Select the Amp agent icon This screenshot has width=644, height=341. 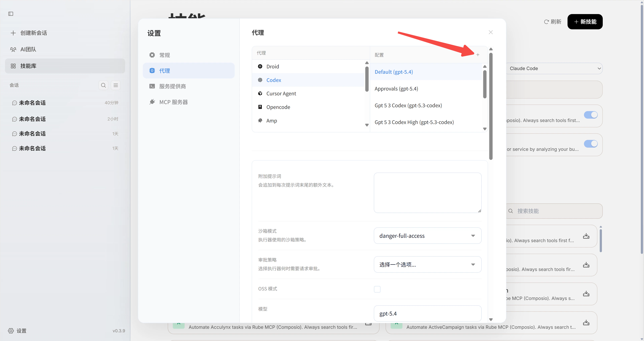tap(260, 120)
